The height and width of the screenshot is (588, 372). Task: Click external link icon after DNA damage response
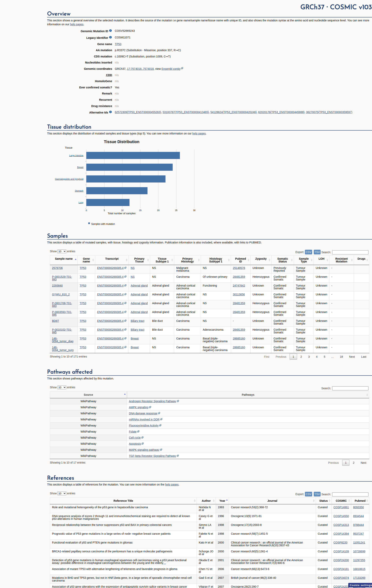point(159,413)
